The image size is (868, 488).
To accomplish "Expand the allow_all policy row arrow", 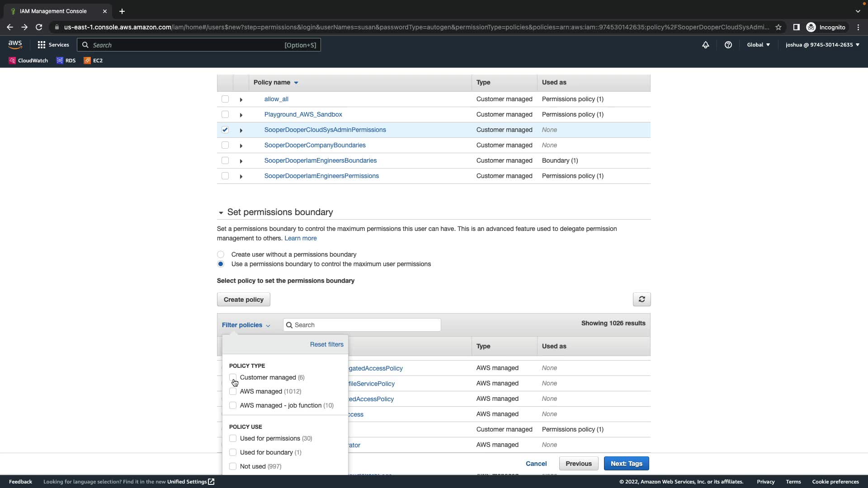I will [x=241, y=99].
